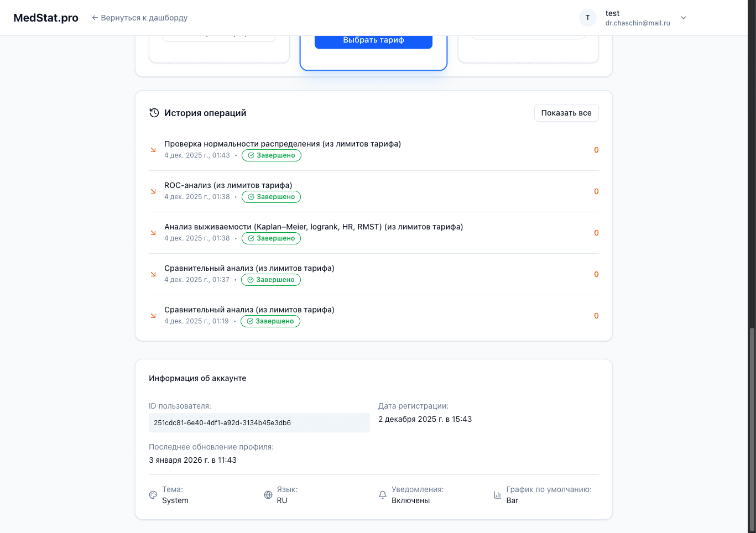Click arrow icon of Сравнительный анализ 01:37 row

pyautogui.click(x=153, y=274)
